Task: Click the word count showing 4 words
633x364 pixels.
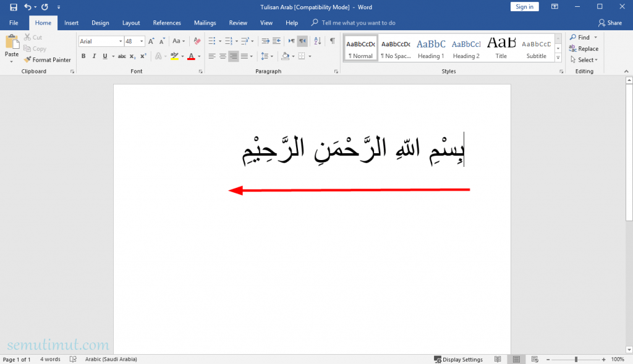Action: pyautogui.click(x=50, y=359)
